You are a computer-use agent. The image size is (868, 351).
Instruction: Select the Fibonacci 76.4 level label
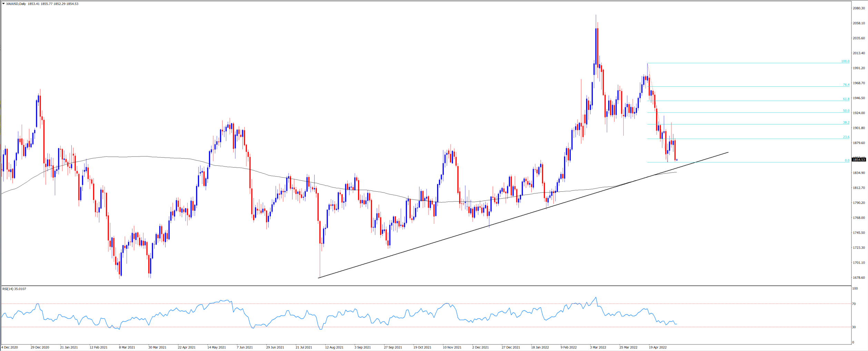coord(846,85)
